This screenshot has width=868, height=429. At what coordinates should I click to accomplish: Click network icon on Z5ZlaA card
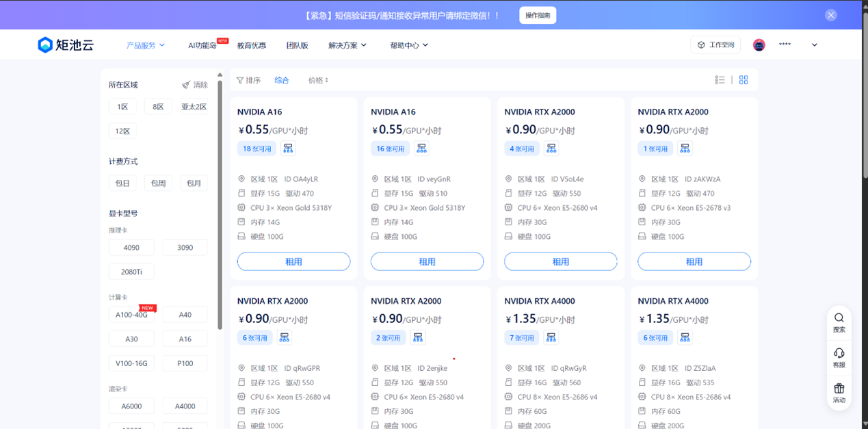[685, 337]
